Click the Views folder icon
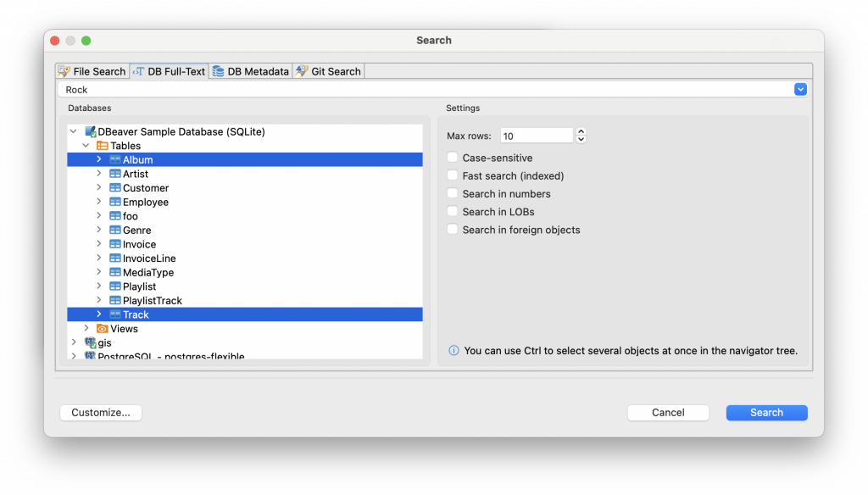This screenshot has width=868, height=495. pos(103,329)
